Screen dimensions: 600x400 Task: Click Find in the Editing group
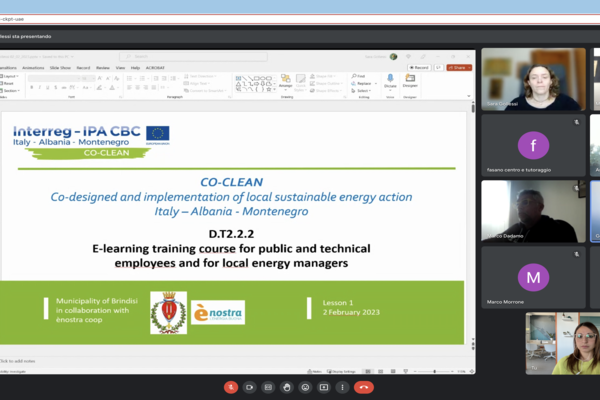click(x=358, y=76)
